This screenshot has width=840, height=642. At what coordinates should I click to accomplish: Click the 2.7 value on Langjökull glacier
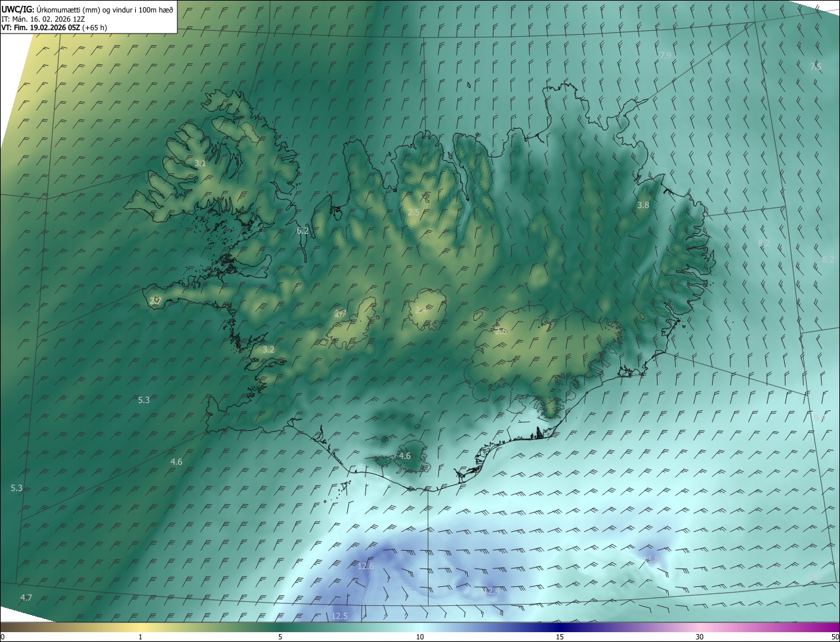[340, 314]
